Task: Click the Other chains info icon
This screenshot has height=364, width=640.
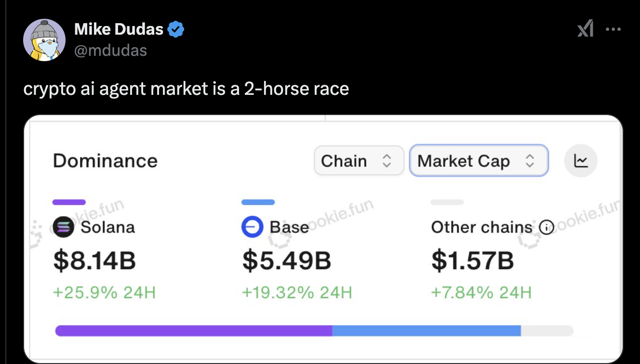Action: 546,227
